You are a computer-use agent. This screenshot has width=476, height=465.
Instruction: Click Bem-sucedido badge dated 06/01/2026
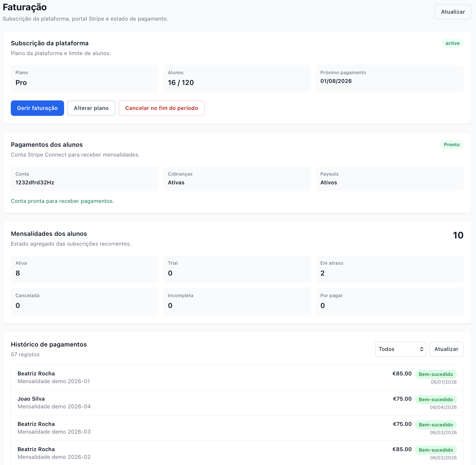click(x=436, y=374)
